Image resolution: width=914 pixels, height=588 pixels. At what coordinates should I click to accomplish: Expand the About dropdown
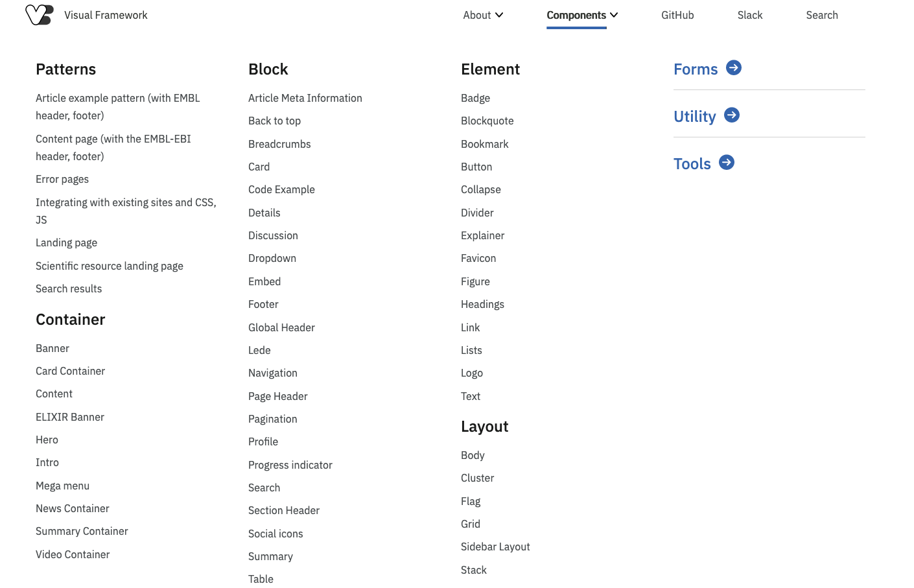[x=482, y=15]
